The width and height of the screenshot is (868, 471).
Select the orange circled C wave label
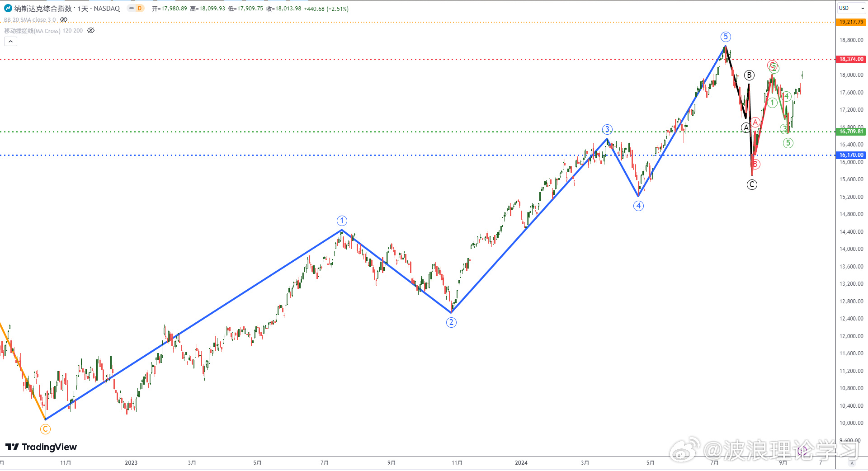pyautogui.click(x=45, y=429)
